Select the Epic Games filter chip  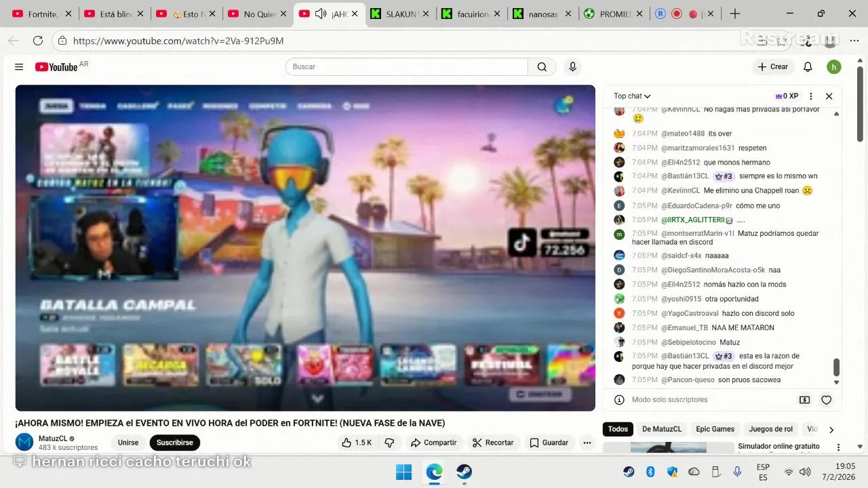pyautogui.click(x=715, y=429)
